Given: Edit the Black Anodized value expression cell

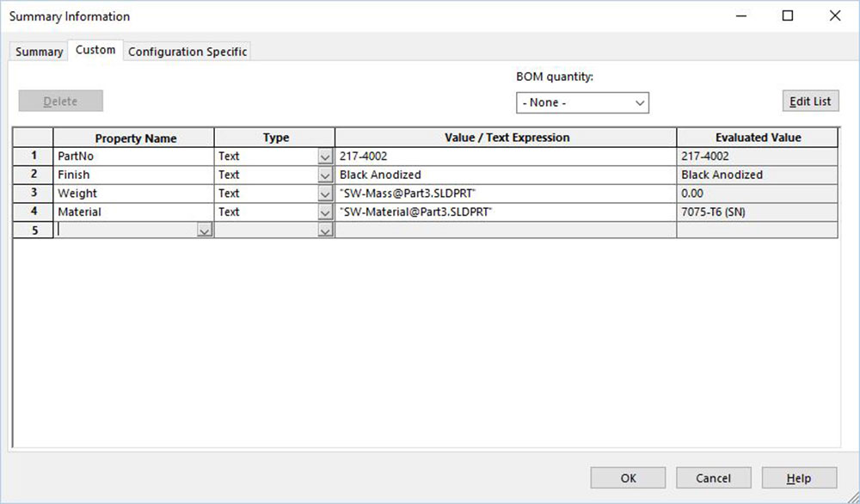Looking at the screenshot, I should click(x=506, y=175).
